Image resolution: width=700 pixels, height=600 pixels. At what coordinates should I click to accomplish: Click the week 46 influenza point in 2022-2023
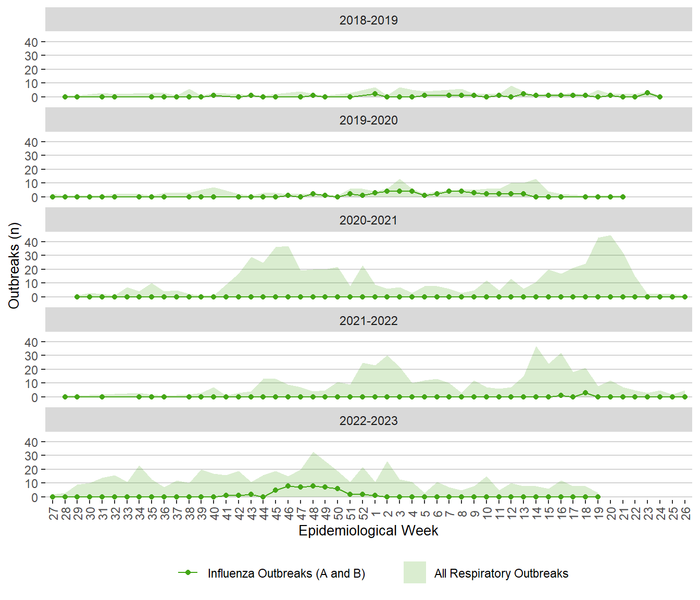click(288, 486)
